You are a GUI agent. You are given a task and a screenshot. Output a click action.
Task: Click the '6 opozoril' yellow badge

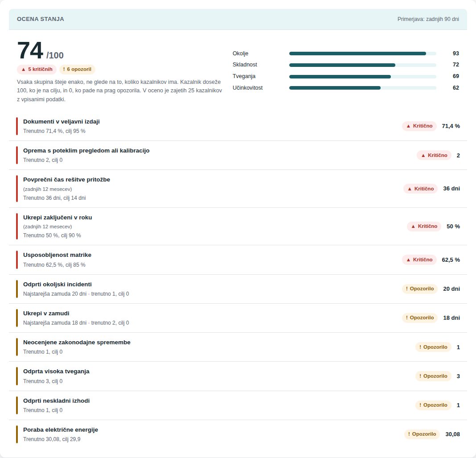pyautogui.click(x=77, y=69)
